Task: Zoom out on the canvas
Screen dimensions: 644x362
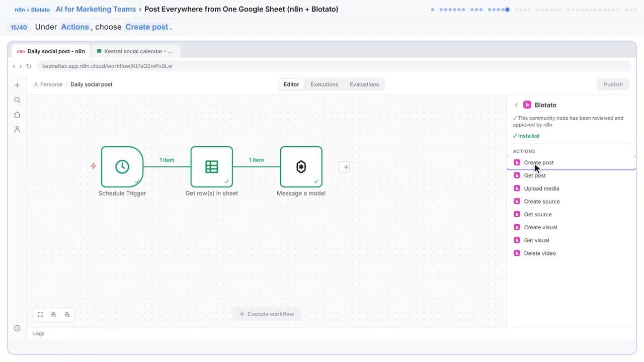Action: pos(67,315)
